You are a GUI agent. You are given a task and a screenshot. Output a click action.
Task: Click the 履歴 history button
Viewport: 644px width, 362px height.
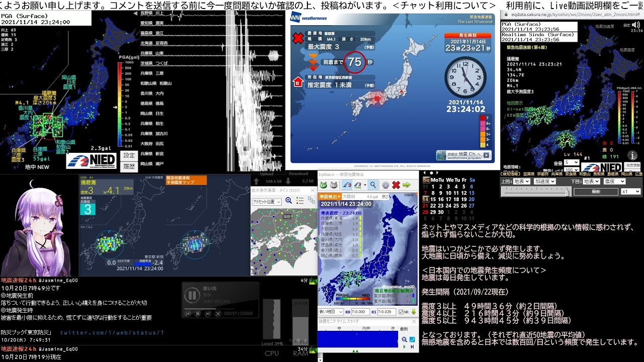(x=129, y=166)
